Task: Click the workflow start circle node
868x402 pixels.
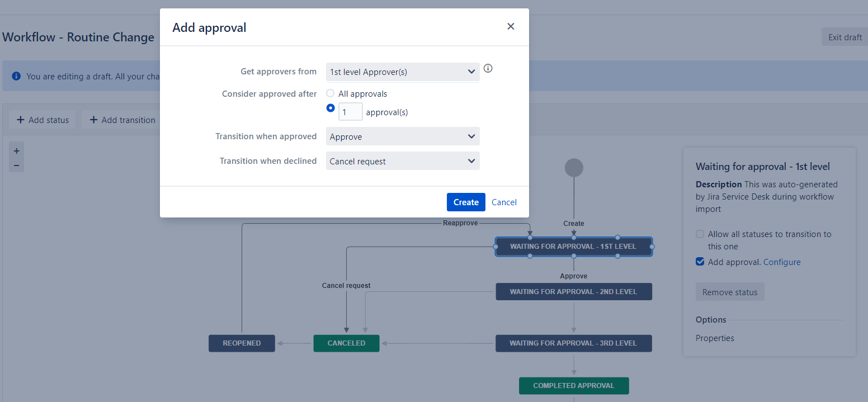Action: [574, 168]
